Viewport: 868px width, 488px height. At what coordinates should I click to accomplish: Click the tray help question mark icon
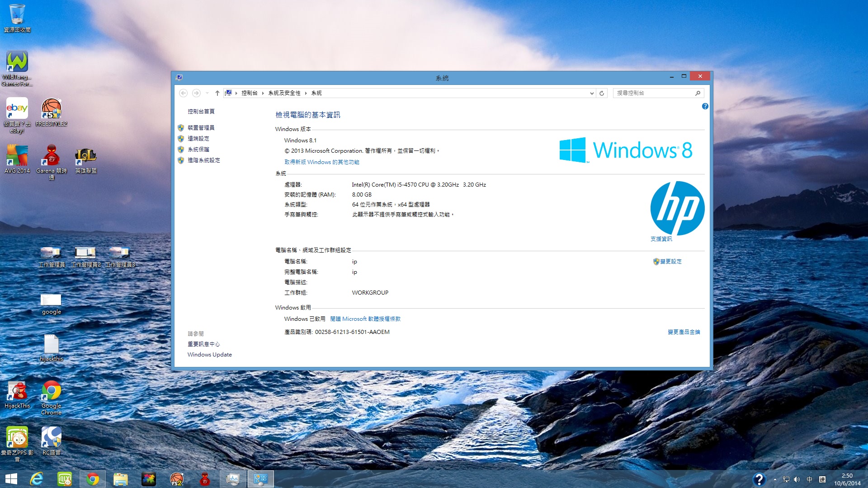pyautogui.click(x=759, y=479)
